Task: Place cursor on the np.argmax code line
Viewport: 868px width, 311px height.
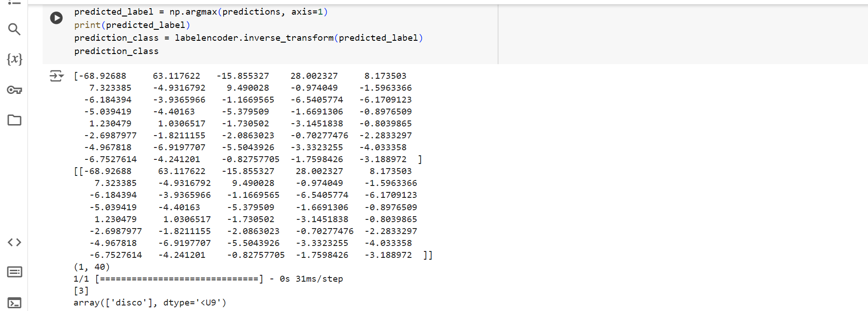Action: 201,12
